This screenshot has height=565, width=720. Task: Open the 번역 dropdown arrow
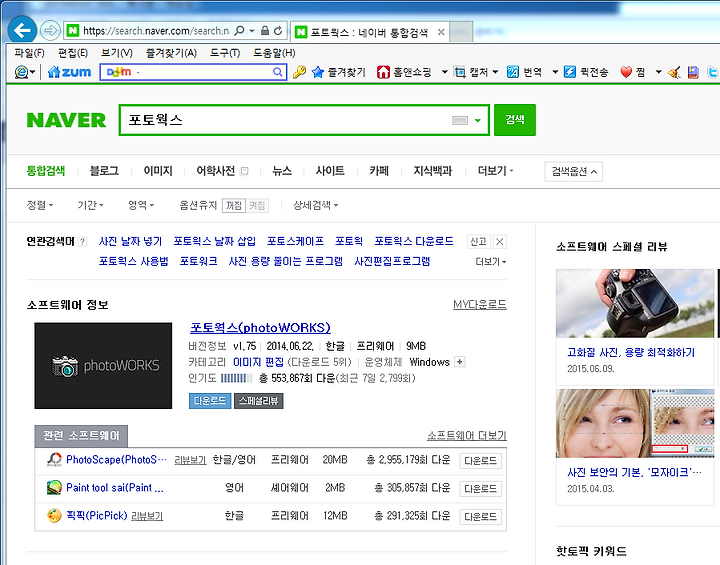(555, 72)
